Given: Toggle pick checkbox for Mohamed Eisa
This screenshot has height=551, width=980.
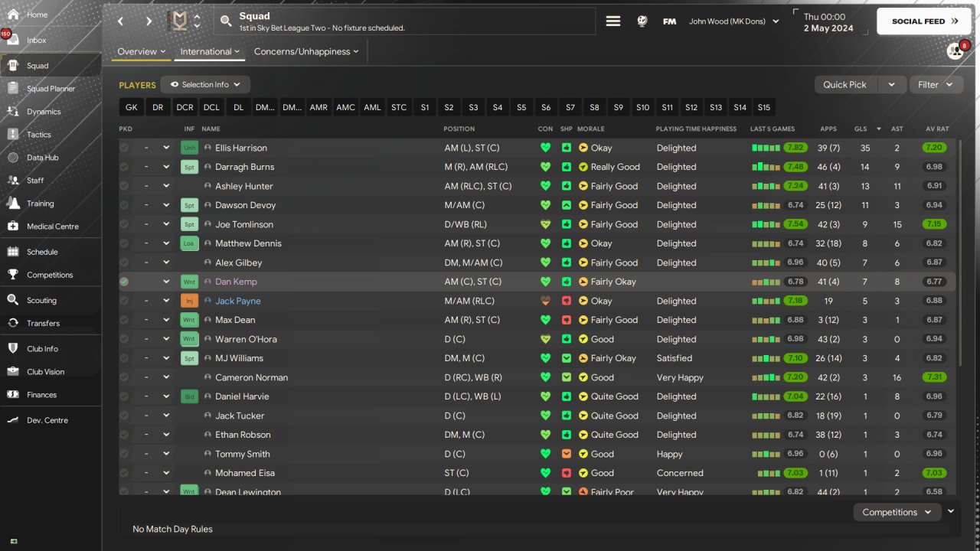Looking at the screenshot, I should [x=124, y=473].
